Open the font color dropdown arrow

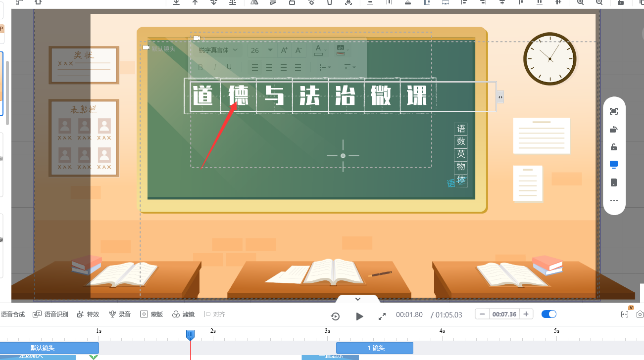(327, 50)
